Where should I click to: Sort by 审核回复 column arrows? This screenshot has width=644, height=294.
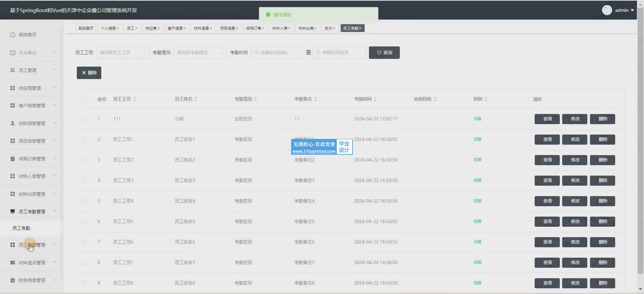pyautogui.click(x=435, y=99)
